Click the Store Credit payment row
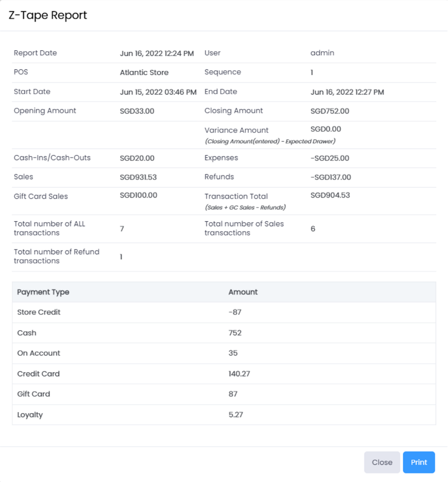 [39, 312]
